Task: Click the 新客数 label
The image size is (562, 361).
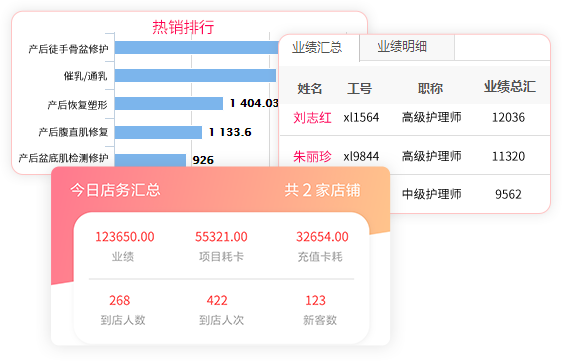Action: [x=320, y=320]
